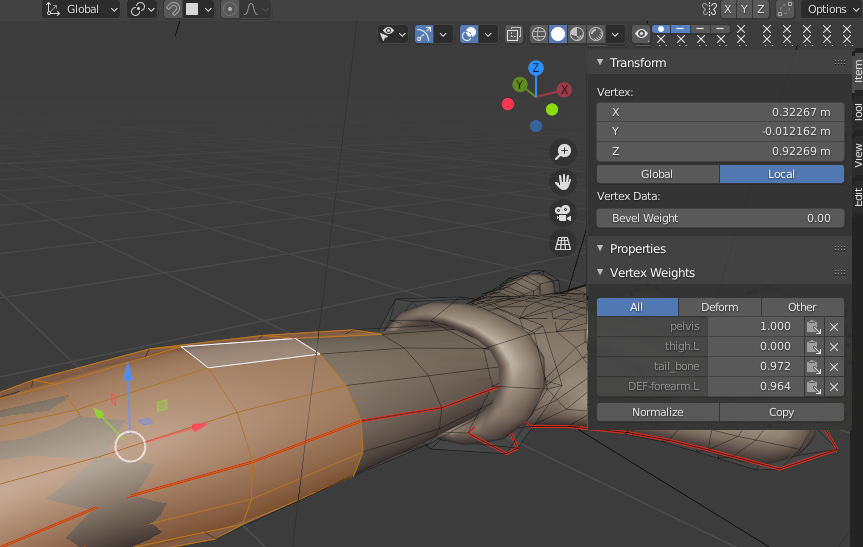Click the blue Z axis on navigation gizmo
The height and width of the screenshot is (547, 863).
[536, 68]
